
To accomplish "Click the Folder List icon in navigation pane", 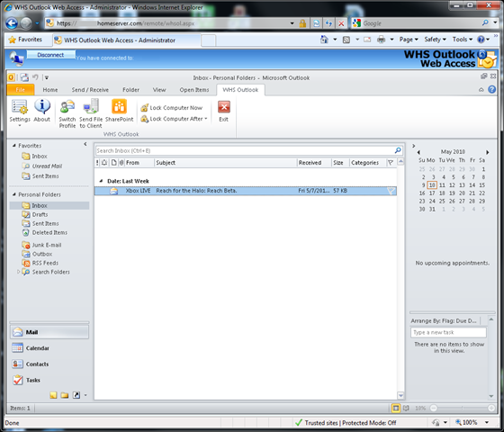I will [65, 395].
